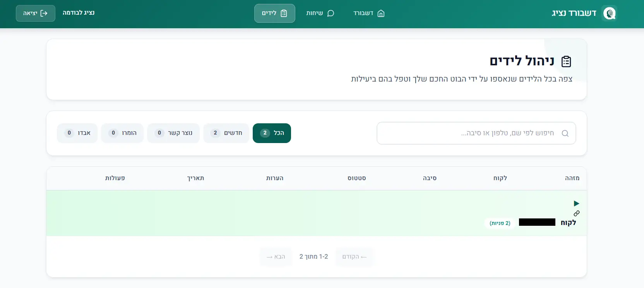Open the לידים nav tab

[275, 13]
